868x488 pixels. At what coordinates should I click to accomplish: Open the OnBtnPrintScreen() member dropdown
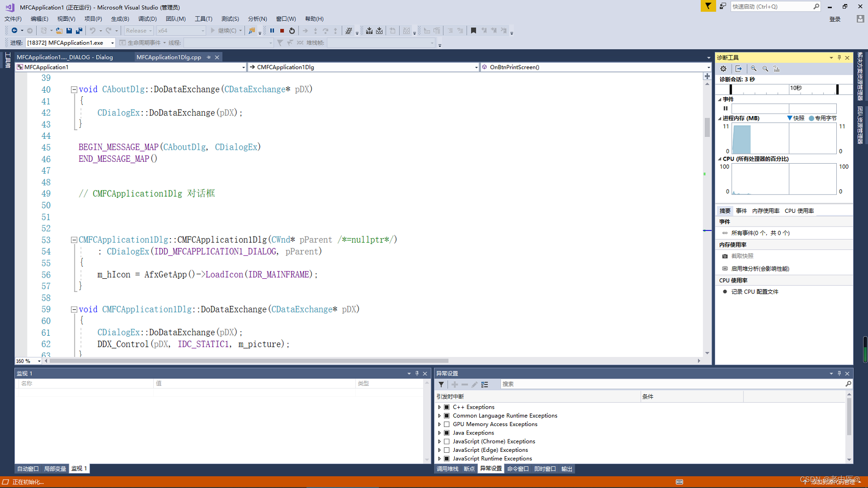pyautogui.click(x=595, y=67)
